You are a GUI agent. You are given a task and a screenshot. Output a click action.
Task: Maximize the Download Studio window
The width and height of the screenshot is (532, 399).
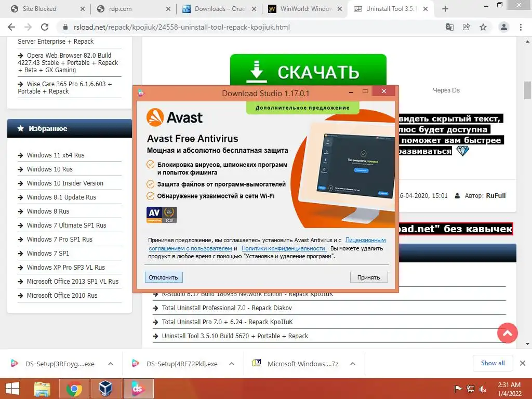[365, 91]
